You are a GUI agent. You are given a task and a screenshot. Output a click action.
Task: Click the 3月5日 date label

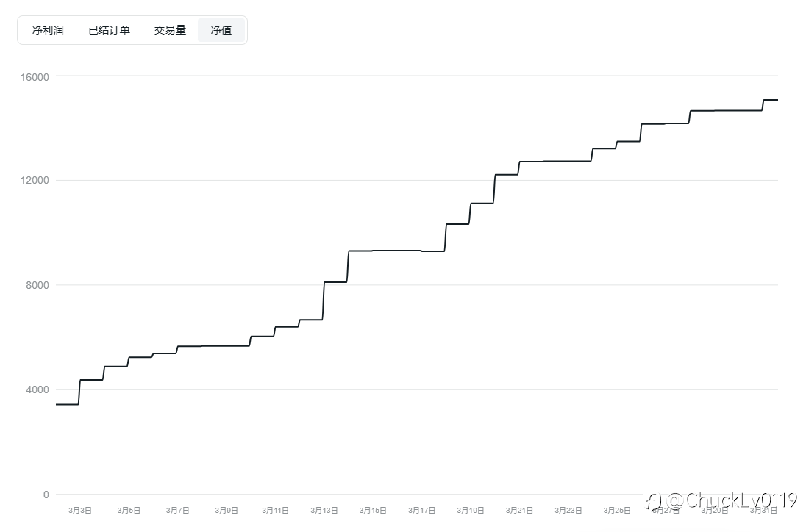point(129,510)
